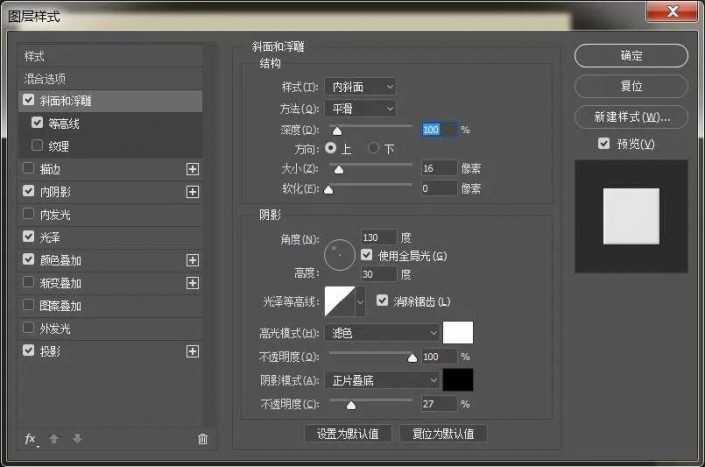Viewport: 705px width, 467px height.
Task: Toggle the 预览 preview checkbox
Action: click(x=603, y=144)
